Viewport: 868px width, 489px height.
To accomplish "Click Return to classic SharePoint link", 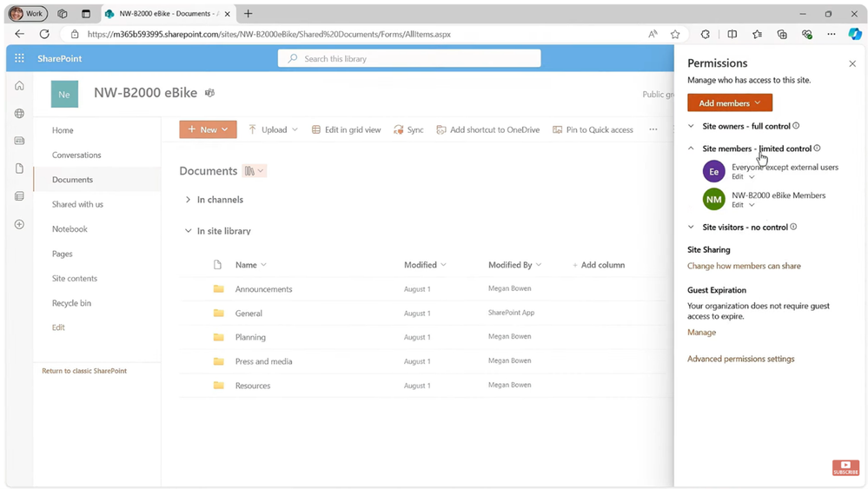I will [x=84, y=371].
